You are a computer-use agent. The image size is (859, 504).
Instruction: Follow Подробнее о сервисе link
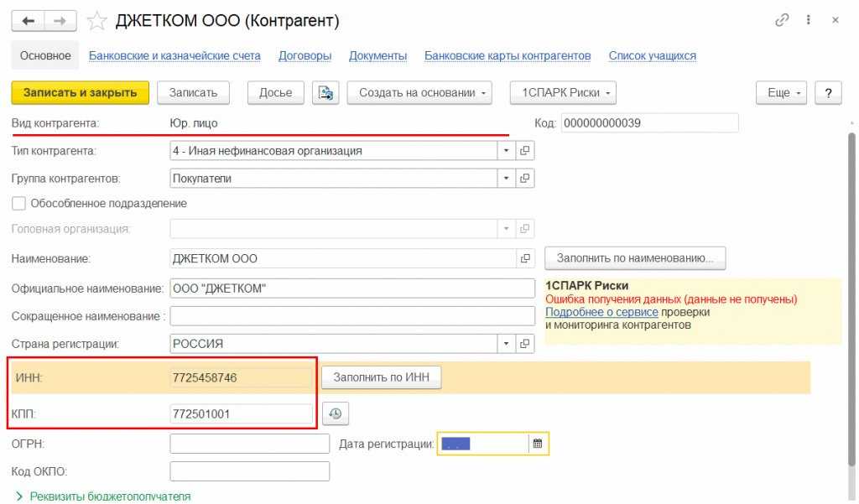[x=601, y=312]
